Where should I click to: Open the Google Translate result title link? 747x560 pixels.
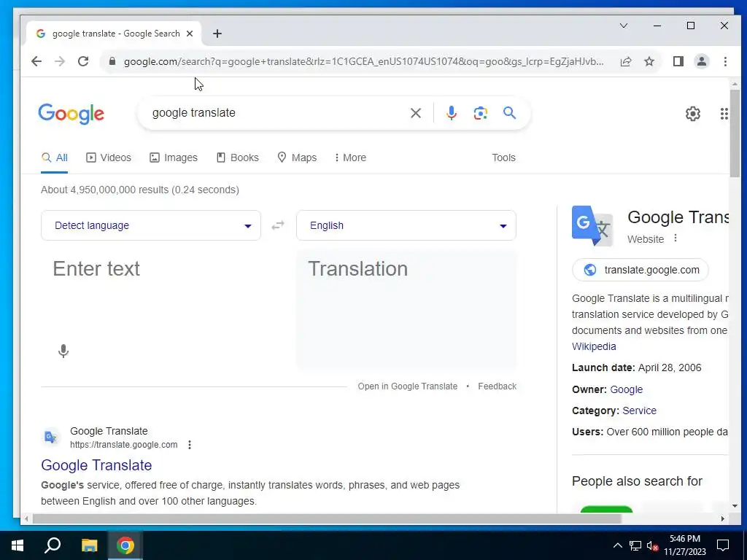(96, 465)
